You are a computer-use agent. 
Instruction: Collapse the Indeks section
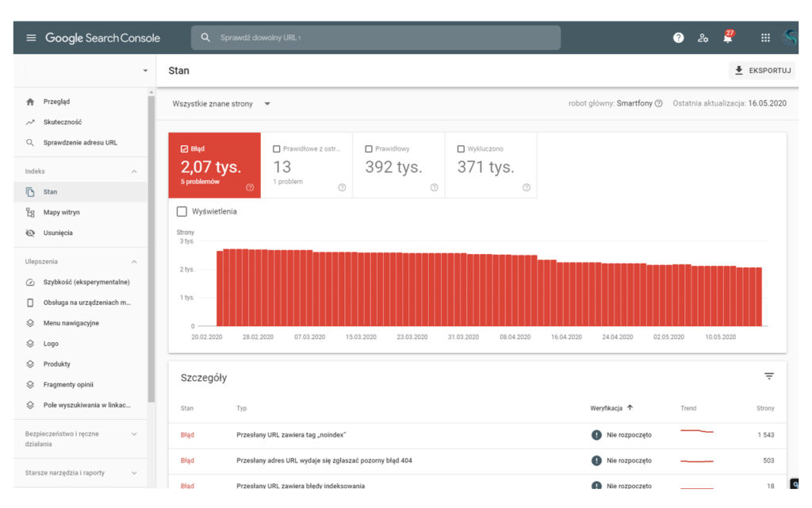click(x=134, y=171)
